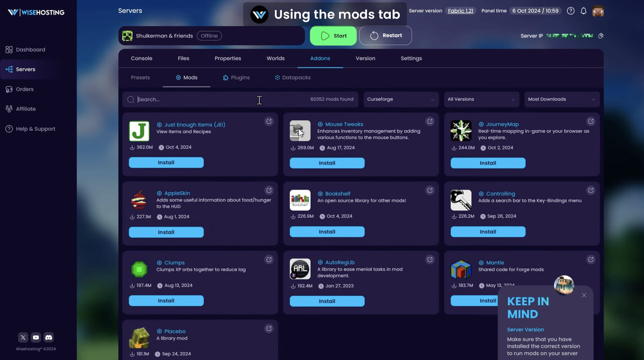Click the Shulkerman & Friends server name

pyautogui.click(x=164, y=36)
